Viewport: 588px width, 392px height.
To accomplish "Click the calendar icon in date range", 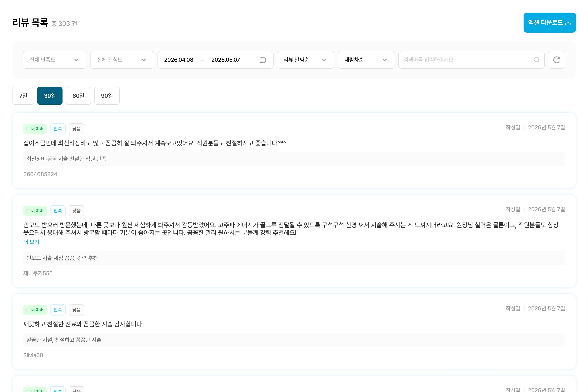I will coord(262,60).
